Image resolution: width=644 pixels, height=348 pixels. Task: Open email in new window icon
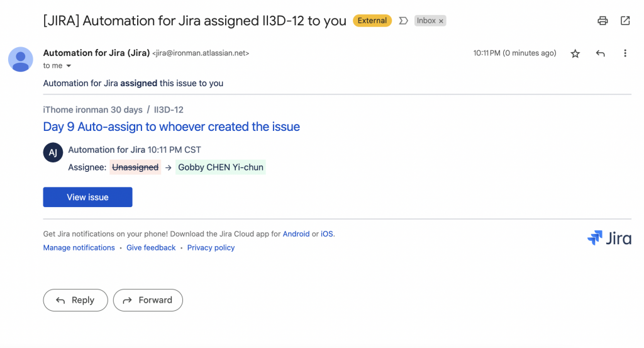[625, 21]
